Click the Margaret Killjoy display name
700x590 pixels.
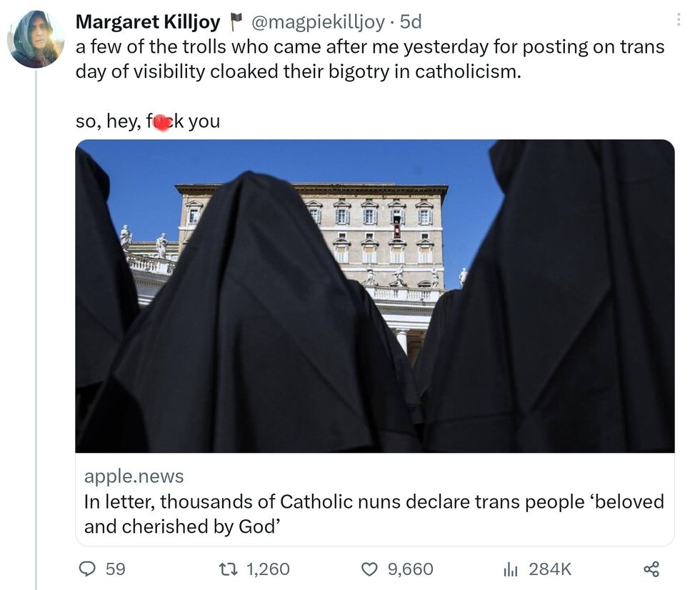pos(148,22)
